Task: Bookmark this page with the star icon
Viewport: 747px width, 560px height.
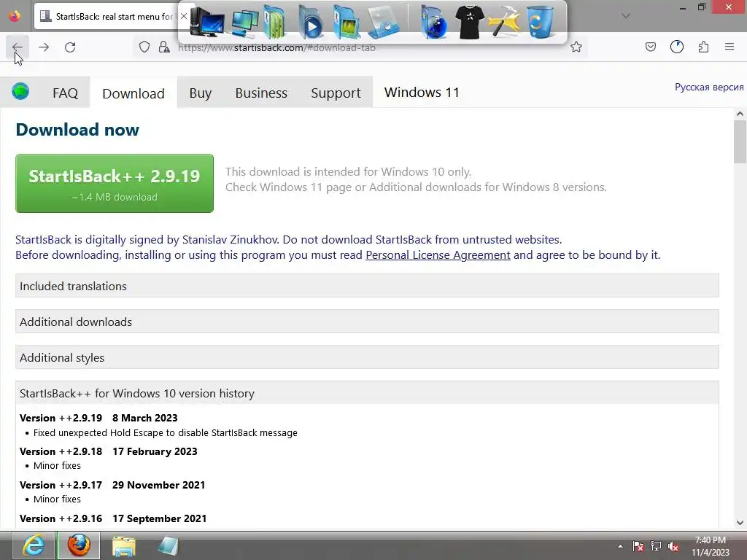Action: [x=576, y=47]
